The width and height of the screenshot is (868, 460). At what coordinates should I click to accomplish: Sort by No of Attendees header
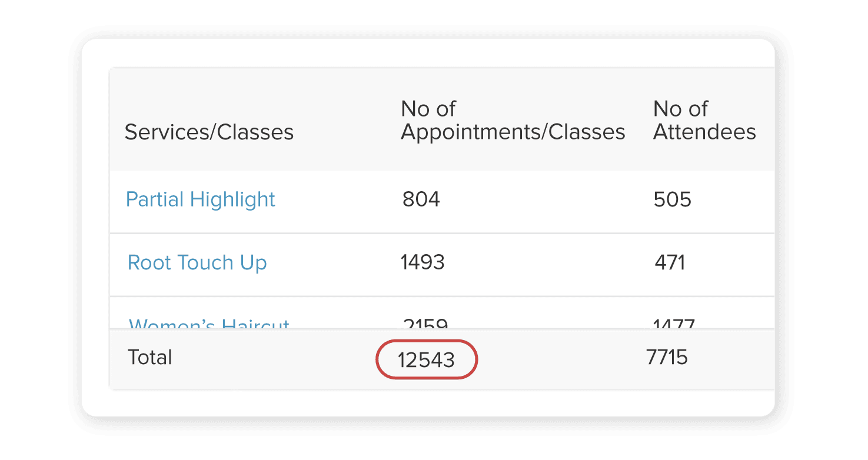(x=704, y=121)
